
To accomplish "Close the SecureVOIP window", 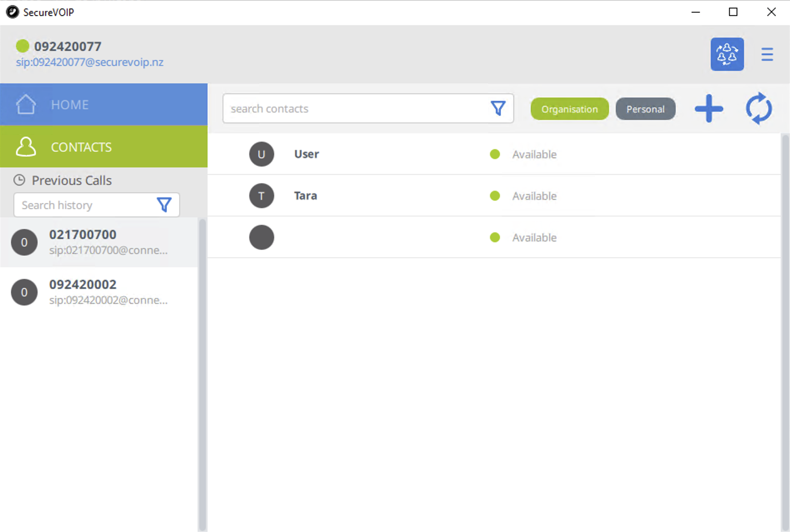I will (771, 12).
